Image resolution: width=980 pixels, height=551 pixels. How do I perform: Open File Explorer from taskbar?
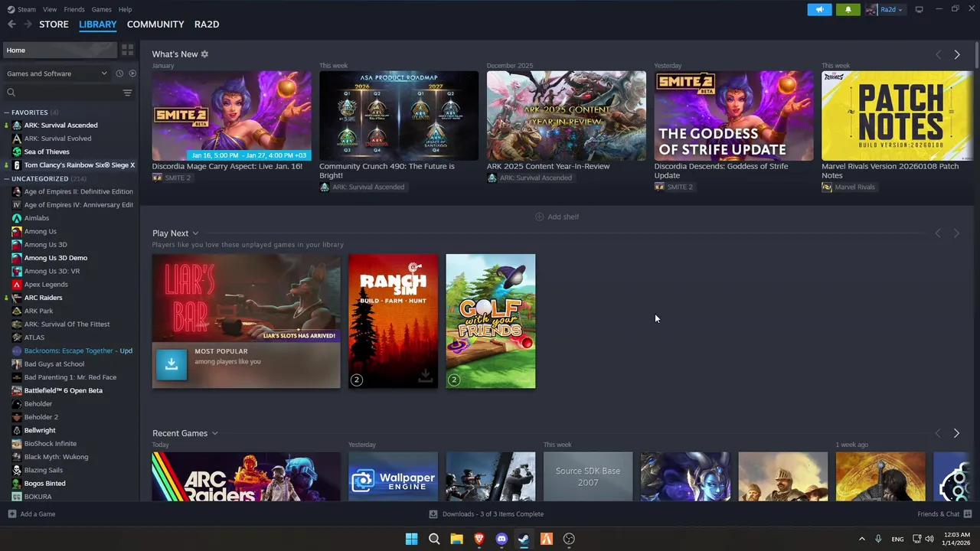456,539
